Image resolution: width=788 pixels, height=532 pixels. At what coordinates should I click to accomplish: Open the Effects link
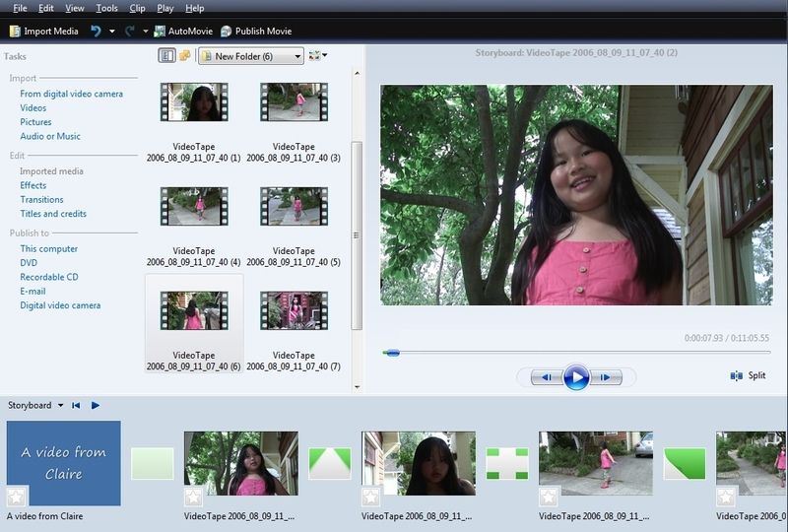pos(33,185)
